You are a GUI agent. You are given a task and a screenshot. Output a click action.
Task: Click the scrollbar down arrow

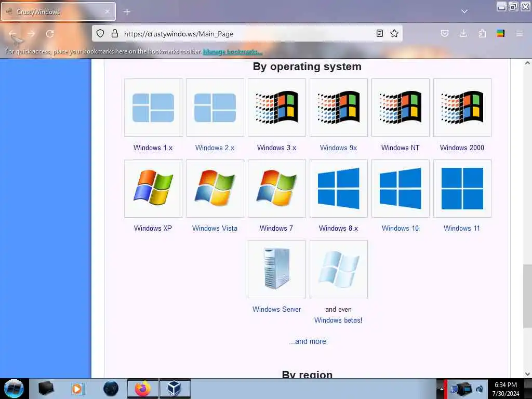(x=527, y=374)
